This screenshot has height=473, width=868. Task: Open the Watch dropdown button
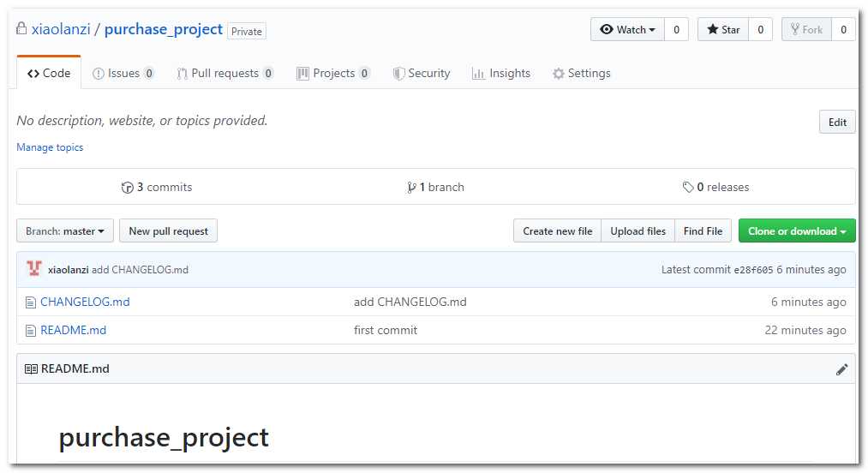627,29
